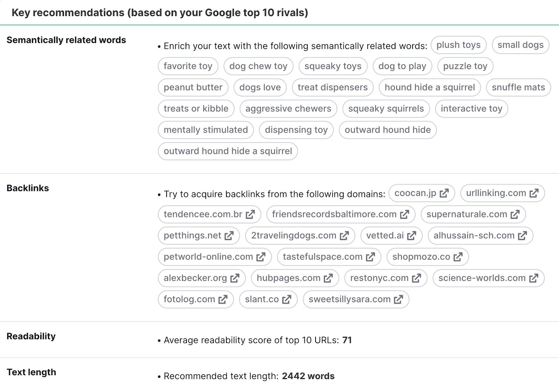The width and height of the screenshot is (559, 392).
Task: Click the 'peanut butter' related word
Action: click(x=193, y=87)
